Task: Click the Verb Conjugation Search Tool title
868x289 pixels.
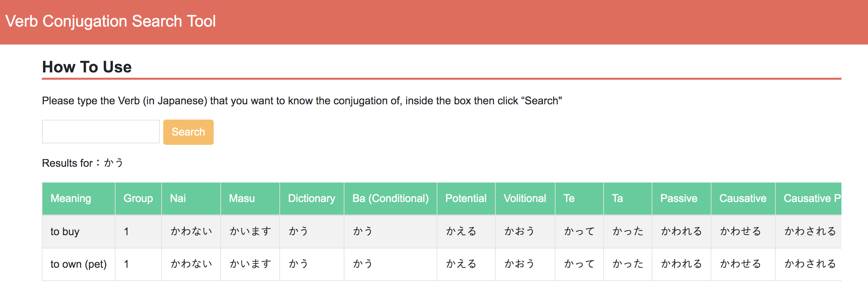Action: click(x=110, y=21)
